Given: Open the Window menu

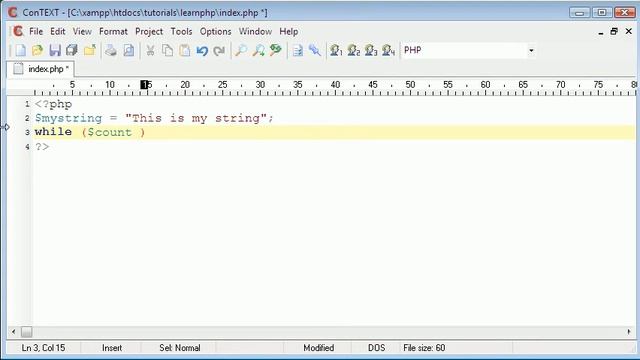Looking at the screenshot, I should tap(255, 31).
